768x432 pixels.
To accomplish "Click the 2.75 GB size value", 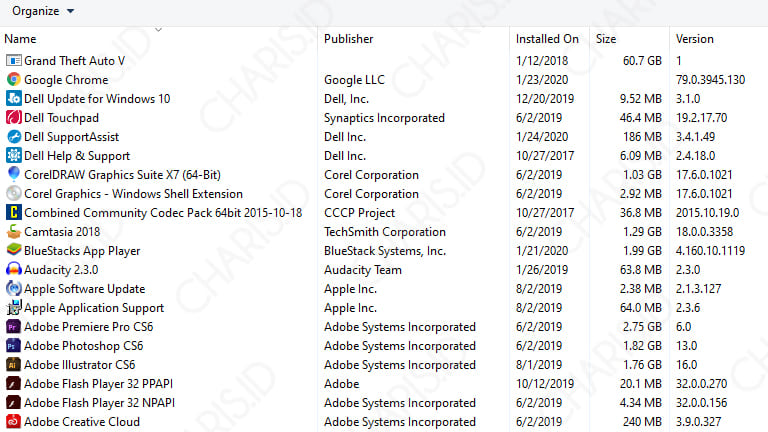I will pos(642,327).
